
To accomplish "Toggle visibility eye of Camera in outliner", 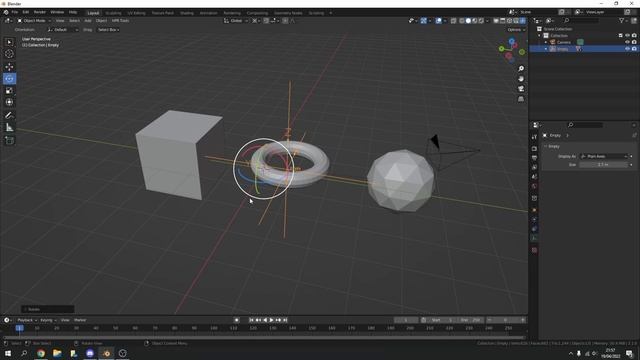I will click(x=627, y=42).
